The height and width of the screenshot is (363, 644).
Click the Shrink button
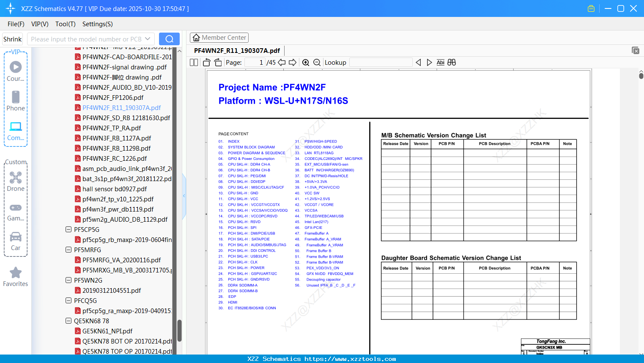coord(13,39)
